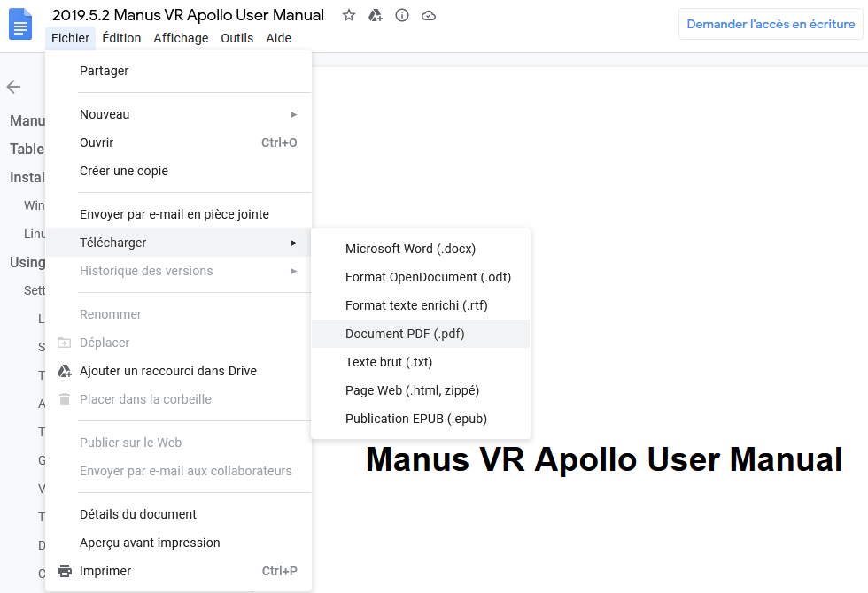
Task: Open the document info circle icon
Action: (402, 15)
